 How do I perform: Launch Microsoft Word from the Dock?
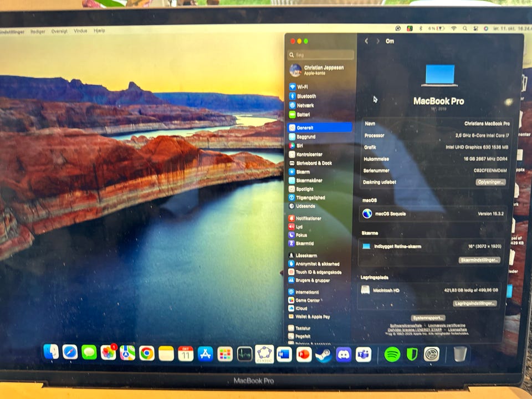284,355
